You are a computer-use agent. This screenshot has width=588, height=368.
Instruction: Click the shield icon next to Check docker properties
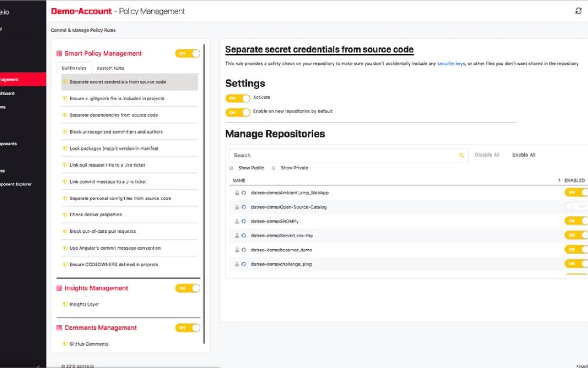point(65,215)
